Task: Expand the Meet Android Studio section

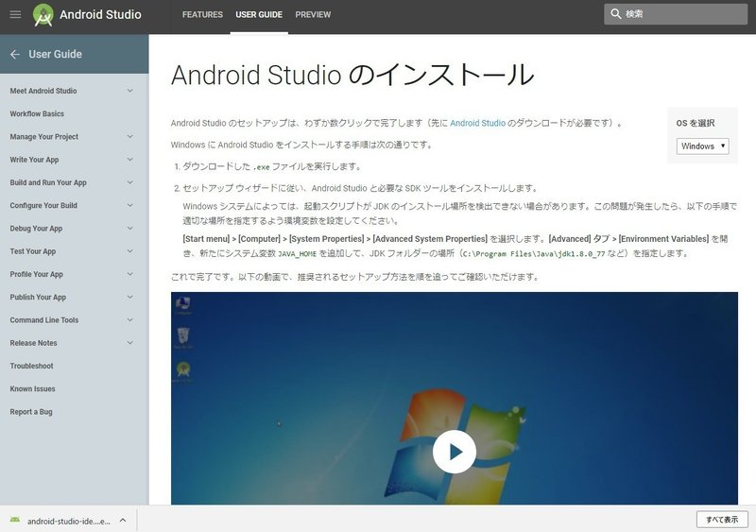Action: coord(130,91)
